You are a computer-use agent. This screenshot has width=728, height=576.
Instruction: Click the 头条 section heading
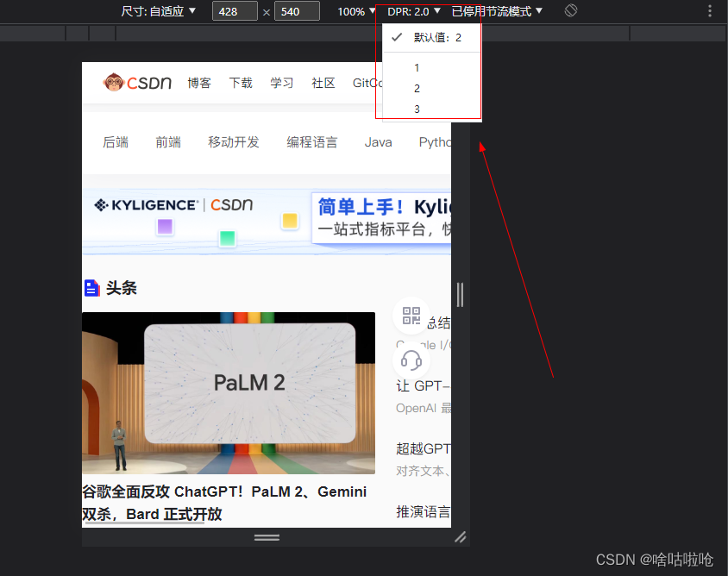121,288
